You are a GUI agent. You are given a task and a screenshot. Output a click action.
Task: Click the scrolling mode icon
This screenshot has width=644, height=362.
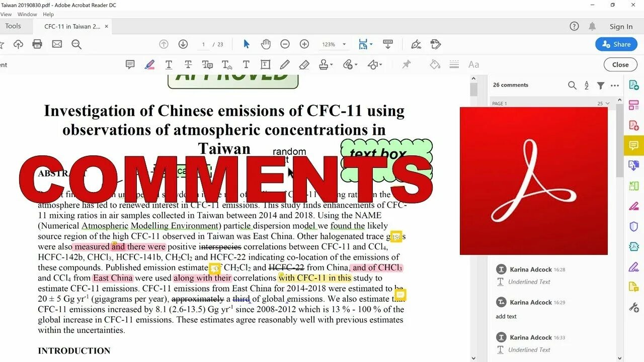click(x=388, y=44)
